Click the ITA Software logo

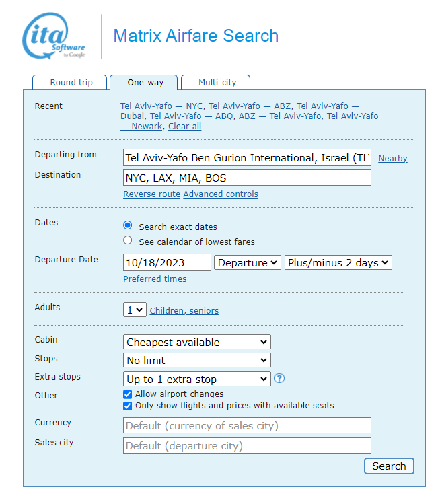(54, 36)
